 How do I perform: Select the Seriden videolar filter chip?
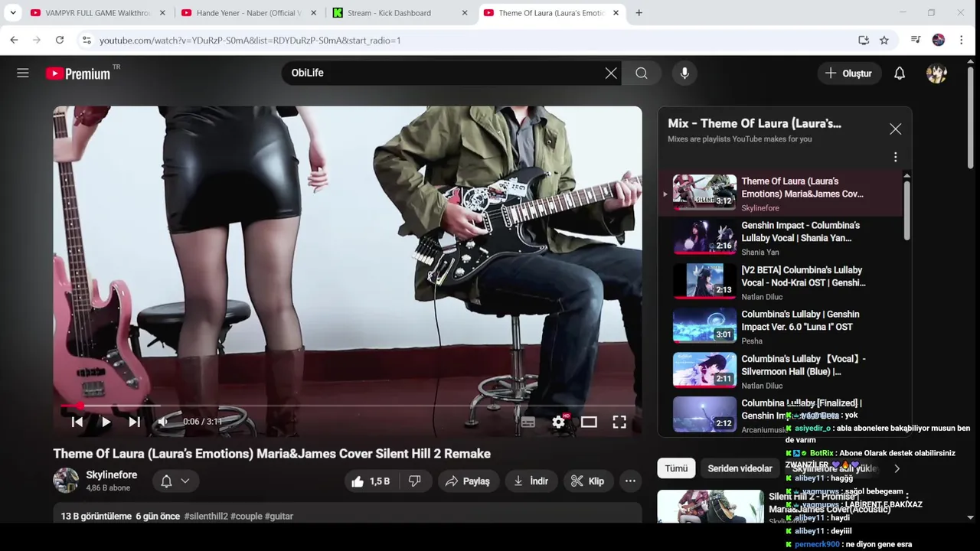pos(740,468)
